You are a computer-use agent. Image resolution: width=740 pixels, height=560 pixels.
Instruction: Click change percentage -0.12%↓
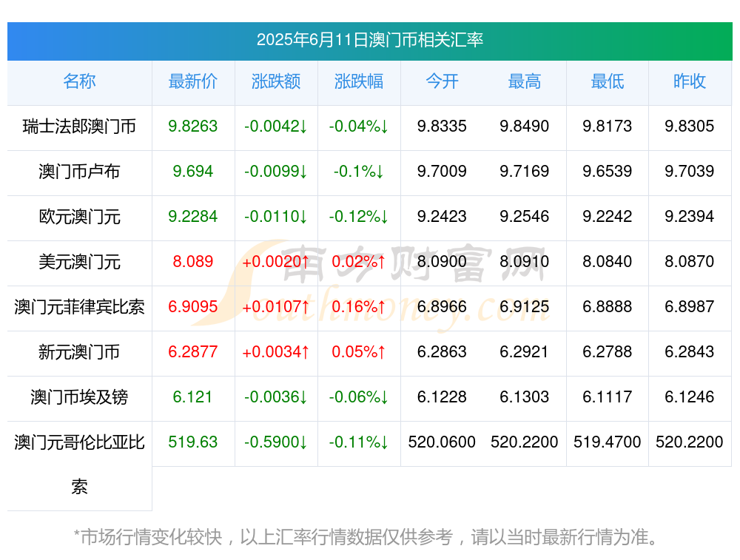pos(359,217)
